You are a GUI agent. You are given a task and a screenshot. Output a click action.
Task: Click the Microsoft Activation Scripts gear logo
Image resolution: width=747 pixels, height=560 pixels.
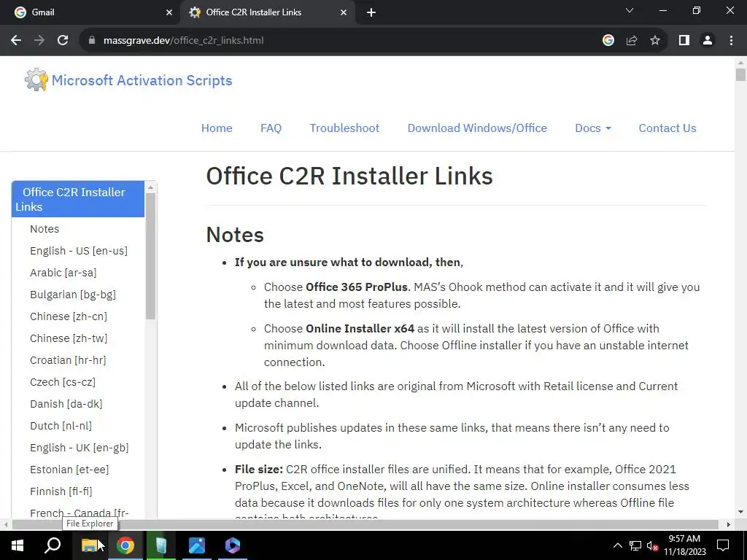tap(36, 79)
